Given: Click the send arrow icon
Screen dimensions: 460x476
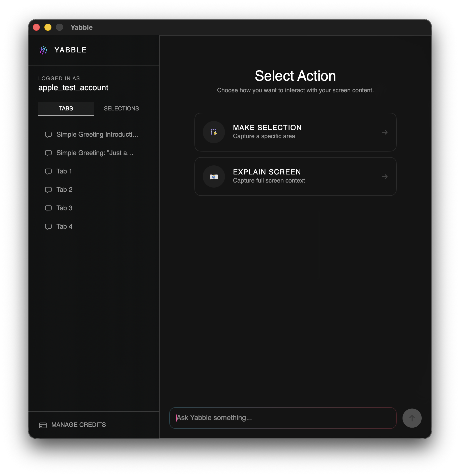Looking at the screenshot, I should click(412, 418).
